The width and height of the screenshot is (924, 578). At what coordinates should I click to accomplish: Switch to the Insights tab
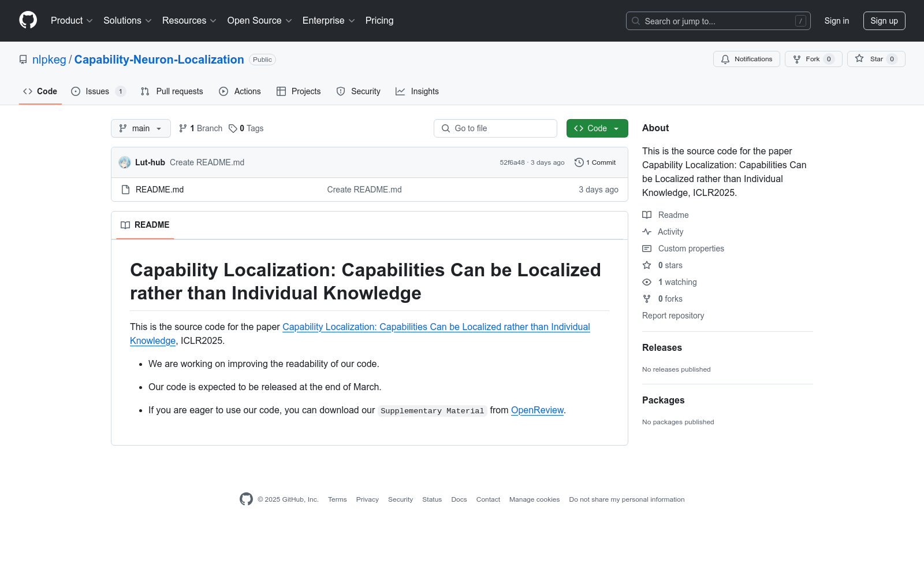[x=418, y=91]
